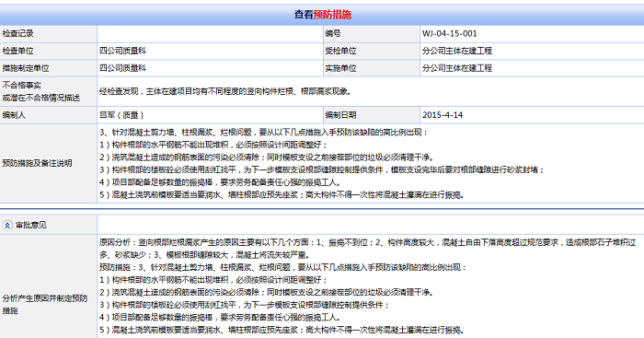Image resolution: width=644 pixels, height=338 pixels.
Task: Click the 受检单位 label
Action: click(340, 51)
